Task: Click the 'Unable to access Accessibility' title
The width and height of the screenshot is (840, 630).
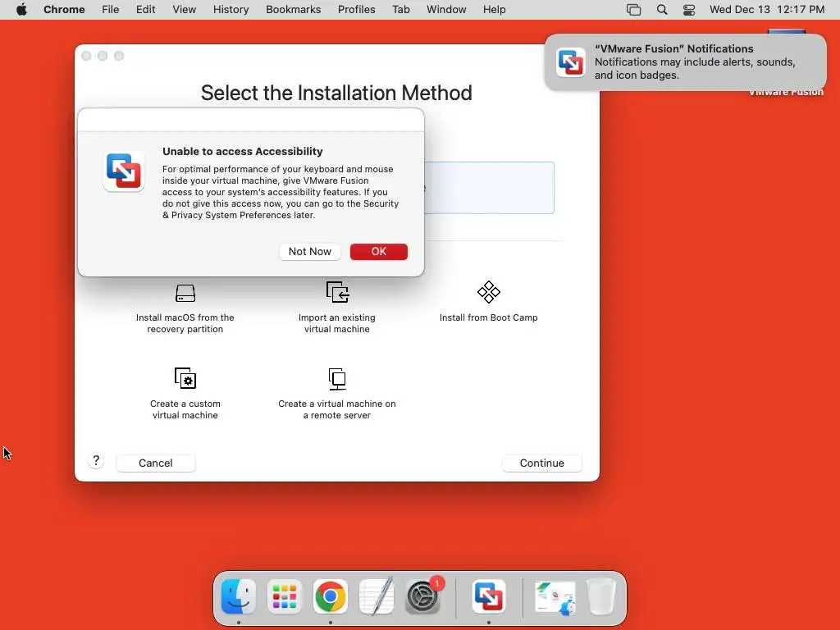Action: coord(243,151)
